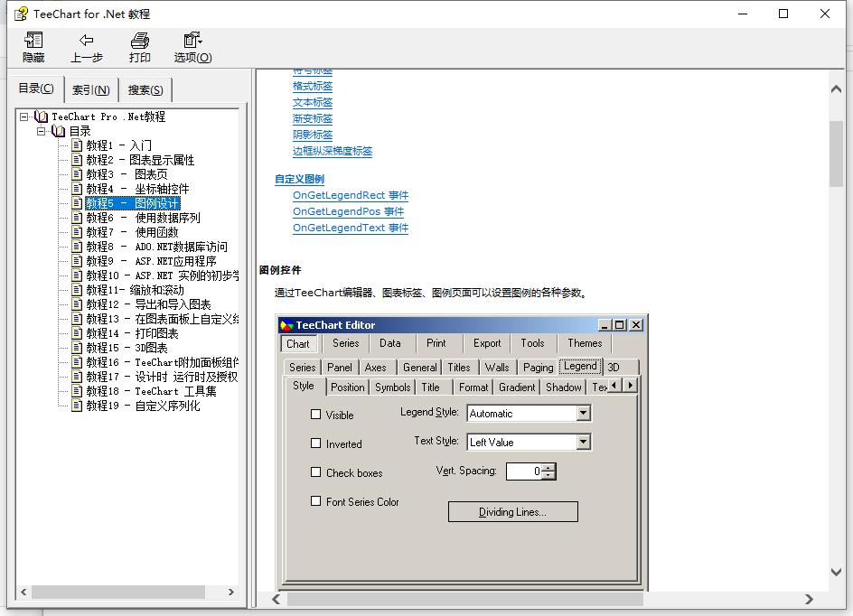
Task: Click page icon of 教程4 - 坐标轴控件
Action: coord(77,189)
